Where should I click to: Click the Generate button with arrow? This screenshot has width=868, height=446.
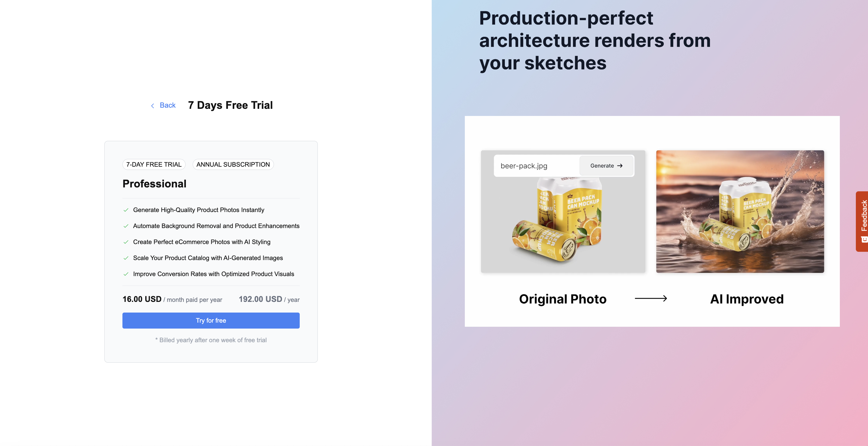coord(606,165)
